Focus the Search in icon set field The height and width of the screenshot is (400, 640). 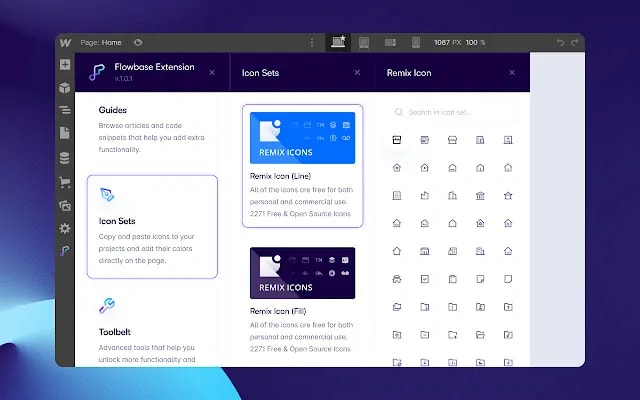[453, 112]
